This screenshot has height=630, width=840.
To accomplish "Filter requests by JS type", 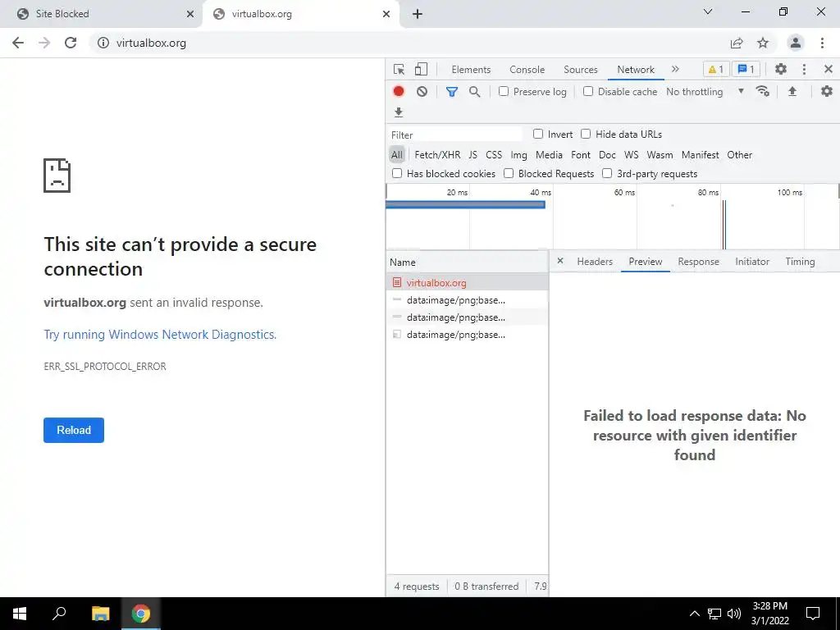I will coord(472,155).
